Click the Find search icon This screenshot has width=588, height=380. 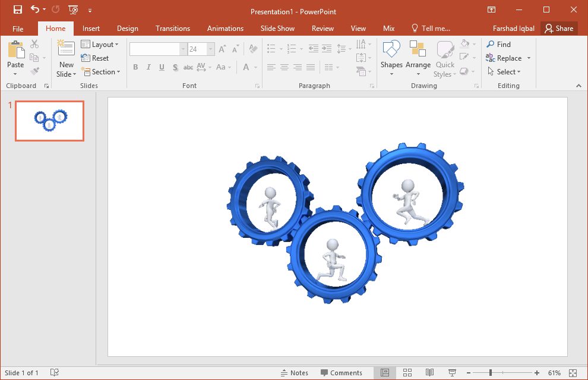pos(491,45)
